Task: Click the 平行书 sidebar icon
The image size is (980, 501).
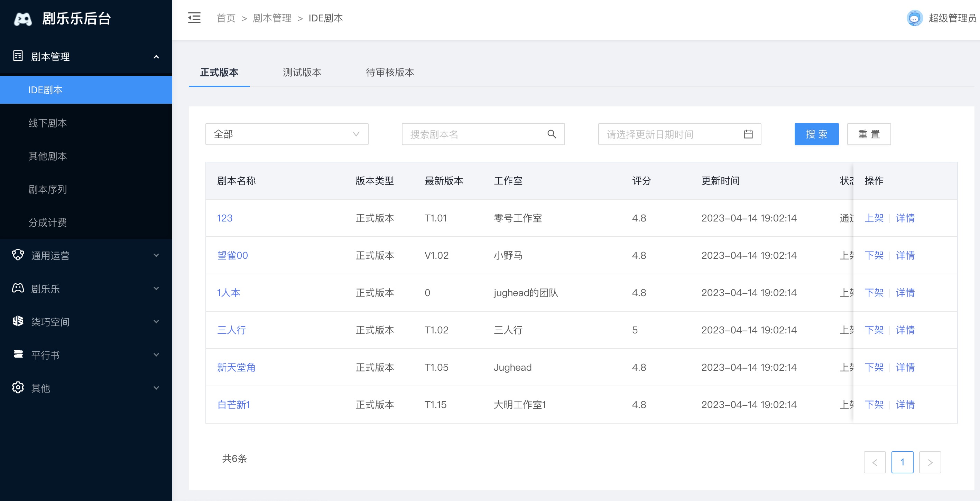Action: pyautogui.click(x=18, y=354)
